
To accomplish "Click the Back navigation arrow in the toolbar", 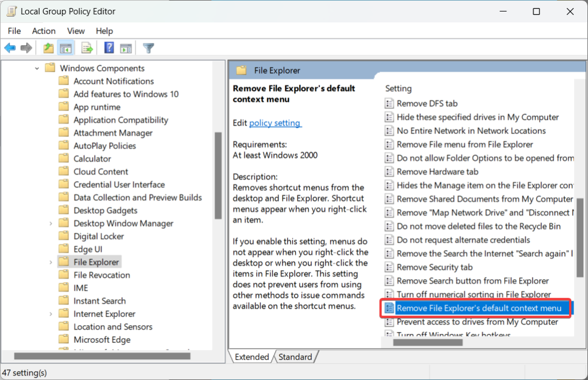I will [x=10, y=48].
